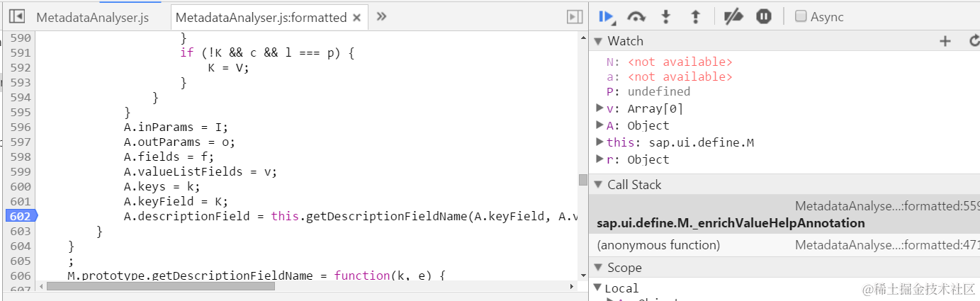Click line number 596 in gutter
980x301 pixels.
point(20,127)
